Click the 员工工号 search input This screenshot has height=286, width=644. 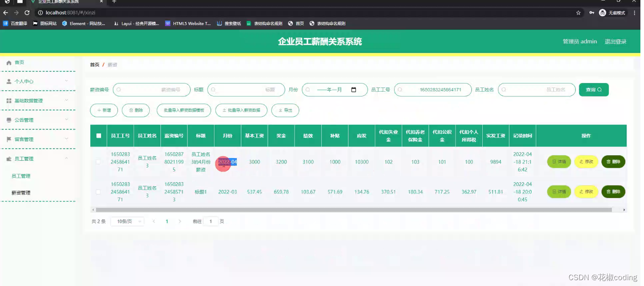click(x=433, y=90)
